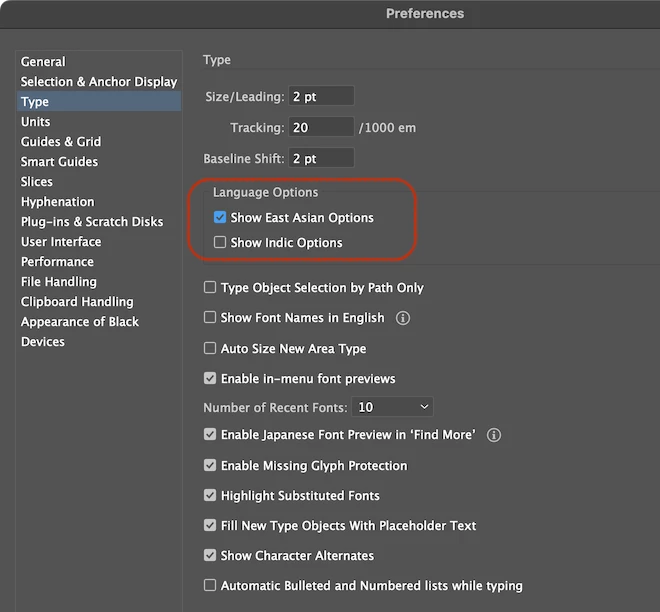Open Appearance of Black preferences
This screenshot has height=612, width=660.
(80, 322)
